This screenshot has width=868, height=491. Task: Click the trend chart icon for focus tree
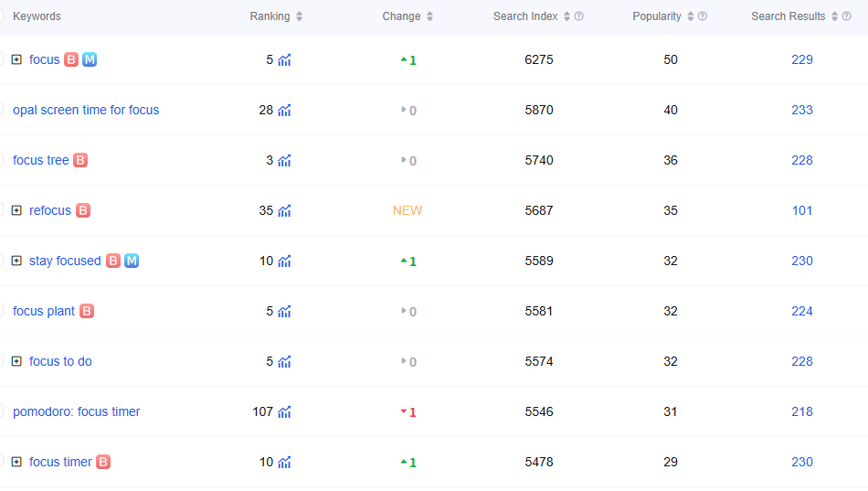point(285,161)
